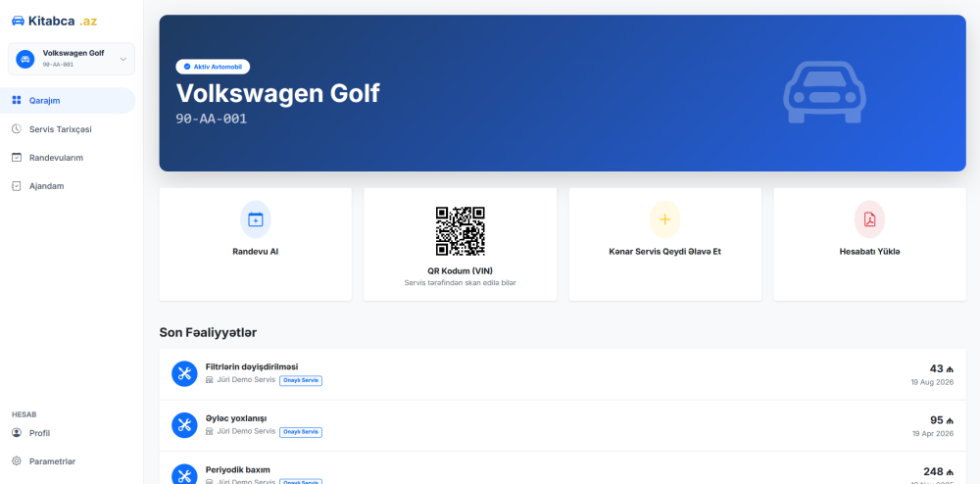Click the 90-AA-001 plate in banner

coord(212,119)
